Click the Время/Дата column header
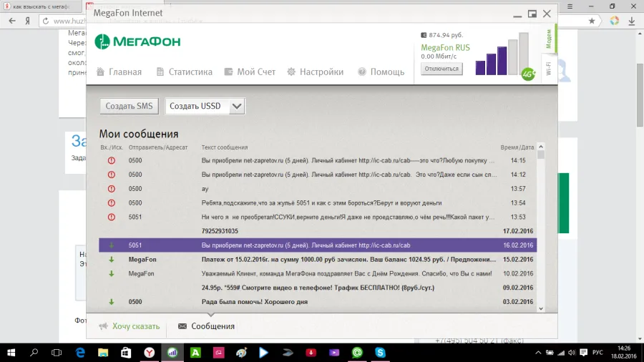Viewport: 644px width, 362px height. tap(517, 147)
